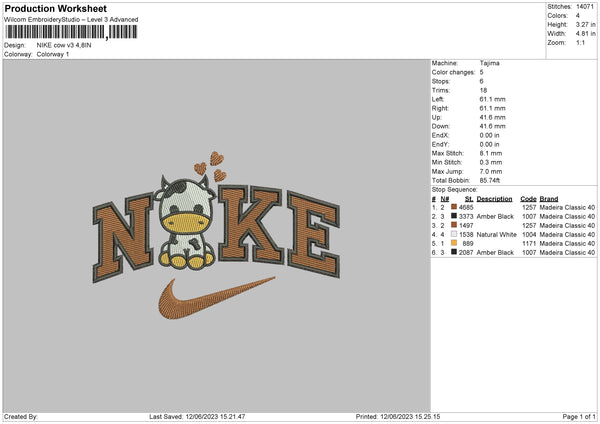Viewport: 600px width, 424px height.
Task: Click the Right value 61.1 mm
Action: [x=492, y=108]
